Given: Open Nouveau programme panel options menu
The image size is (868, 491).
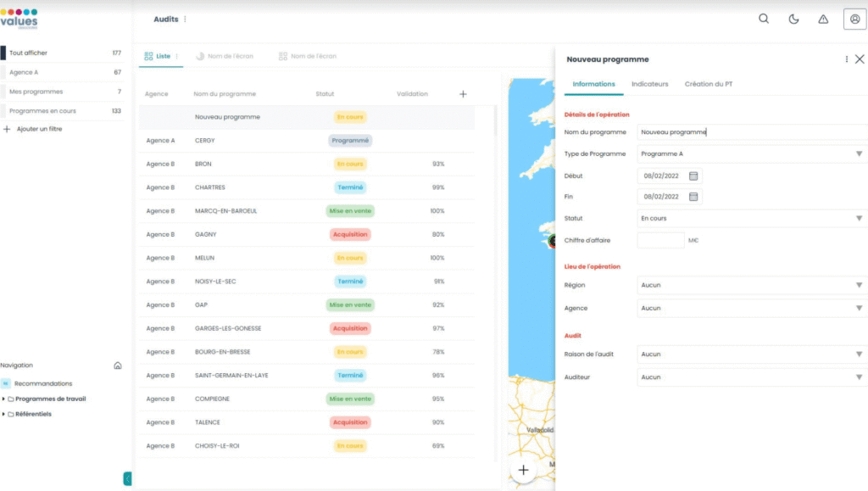Looking at the screenshot, I should (x=847, y=59).
